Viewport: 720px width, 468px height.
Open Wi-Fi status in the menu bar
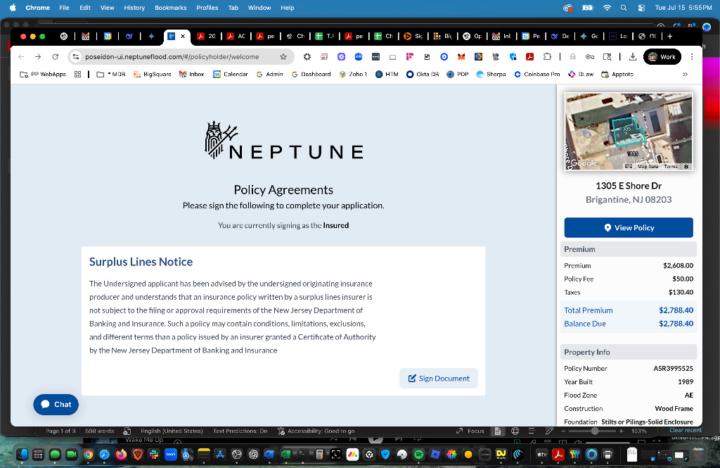(607, 8)
